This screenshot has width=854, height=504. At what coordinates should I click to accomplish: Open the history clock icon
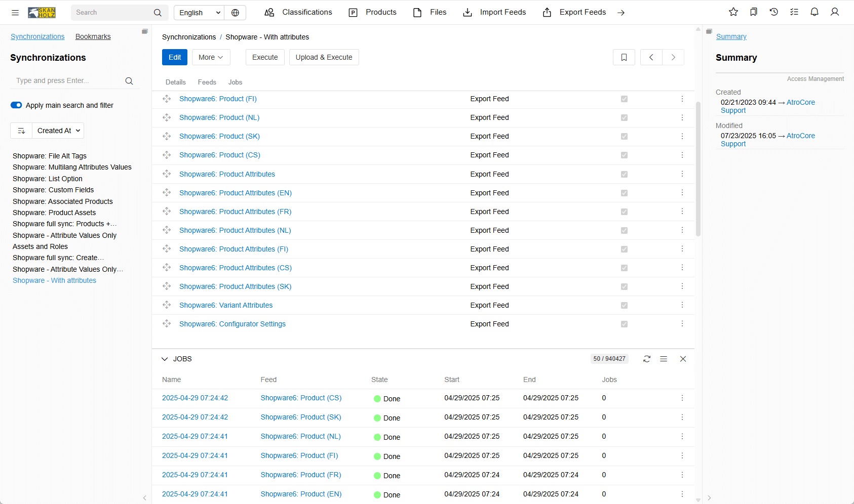point(773,12)
